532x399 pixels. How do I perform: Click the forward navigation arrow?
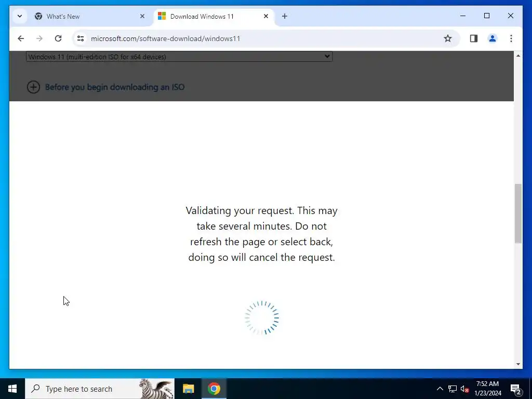(39, 38)
